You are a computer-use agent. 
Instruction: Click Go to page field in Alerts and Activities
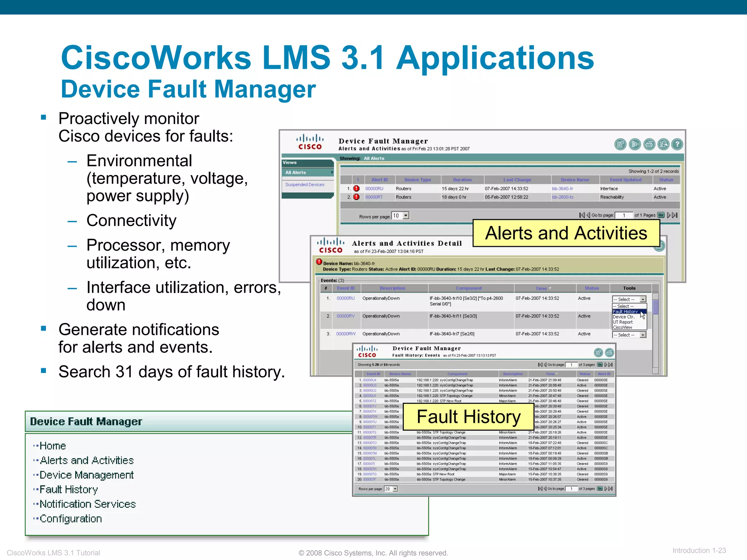click(x=624, y=215)
